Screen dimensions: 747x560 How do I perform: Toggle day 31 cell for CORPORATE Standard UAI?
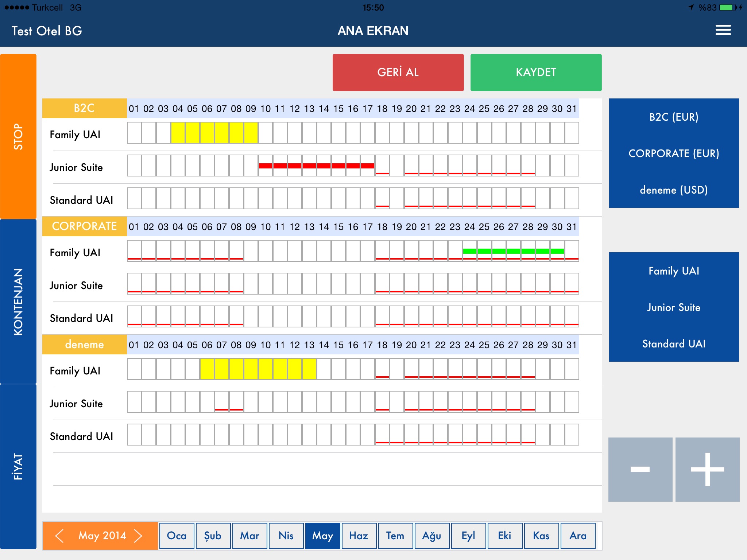point(572,316)
